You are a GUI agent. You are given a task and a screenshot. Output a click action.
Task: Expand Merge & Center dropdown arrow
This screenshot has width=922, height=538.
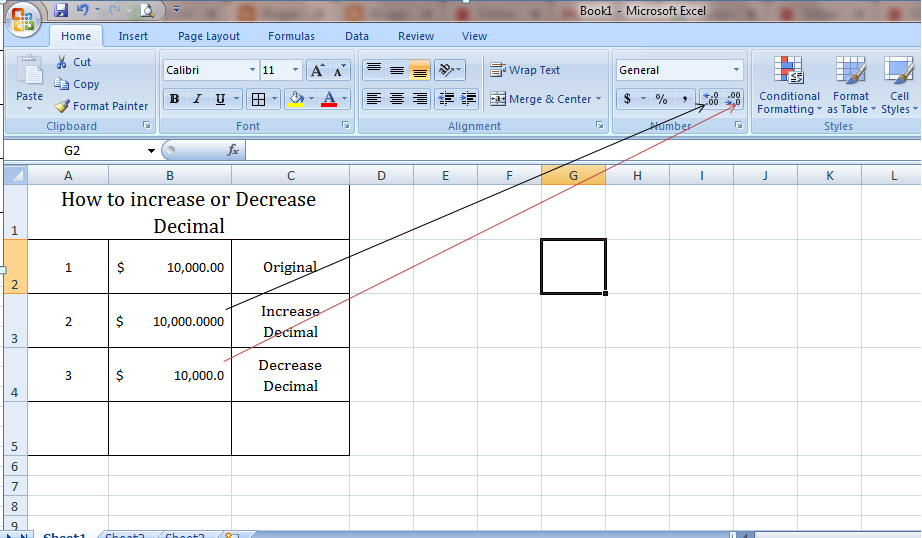pos(599,99)
